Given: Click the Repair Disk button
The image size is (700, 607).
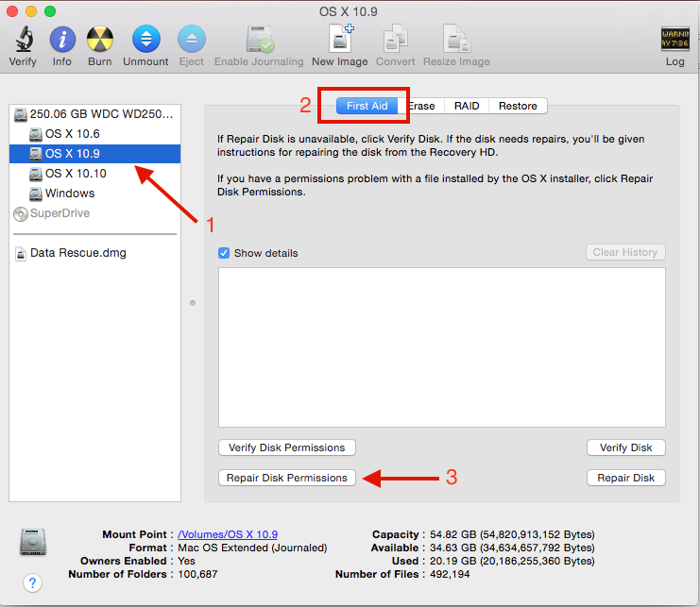Looking at the screenshot, I should [626, 478].
